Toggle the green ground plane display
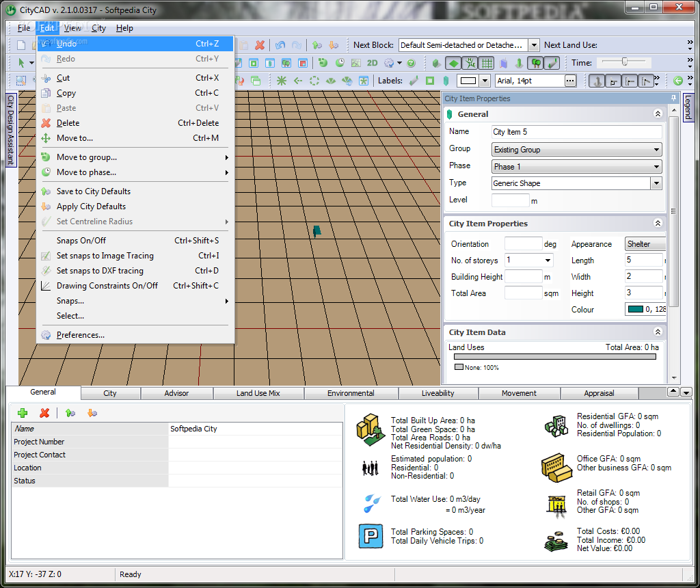Viewport: 700px width, 588px height. (x=453, y=63)
